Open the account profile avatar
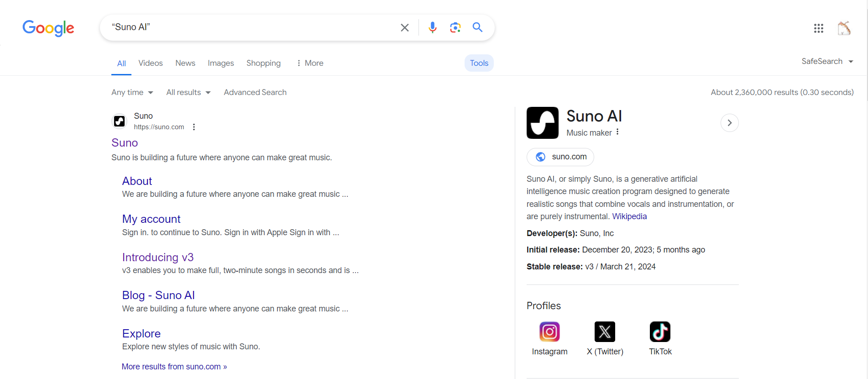 [844, 28]
